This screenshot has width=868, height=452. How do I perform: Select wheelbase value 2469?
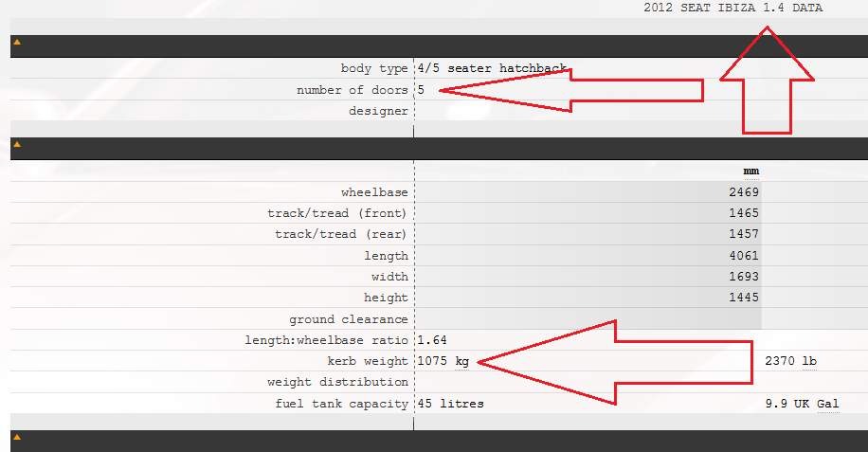pyautogui.click(x=744, y=192)
